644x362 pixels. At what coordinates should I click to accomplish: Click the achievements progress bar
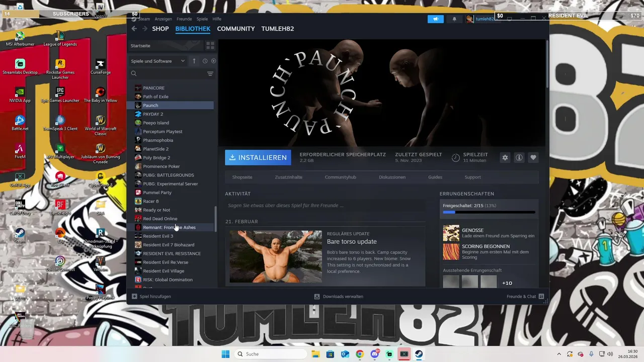point(489,212)
